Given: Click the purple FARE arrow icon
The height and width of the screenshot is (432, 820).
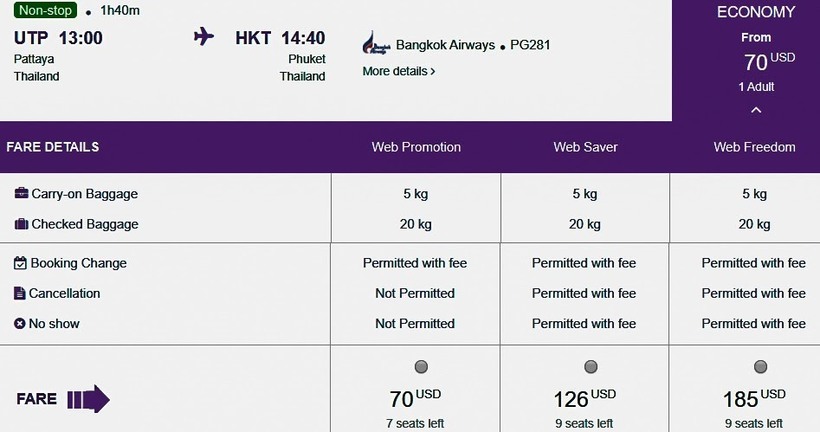Looking at the screenshot, I should 88,400.
